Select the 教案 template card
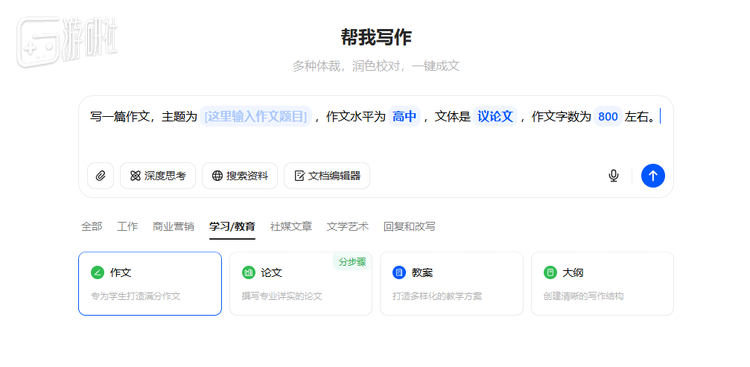 point(452,284)
